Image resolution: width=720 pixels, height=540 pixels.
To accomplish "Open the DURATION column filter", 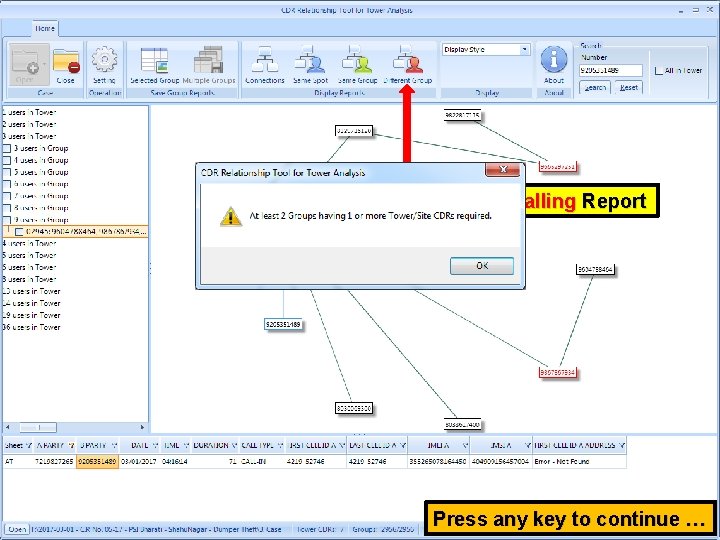I will pos(234,445).
